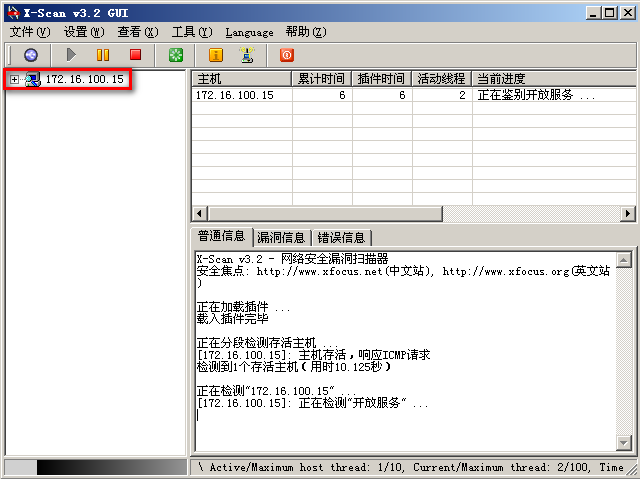Click the host table's left scroll arrow
This screenshot has width=640, height=479.
click(200, 213)
